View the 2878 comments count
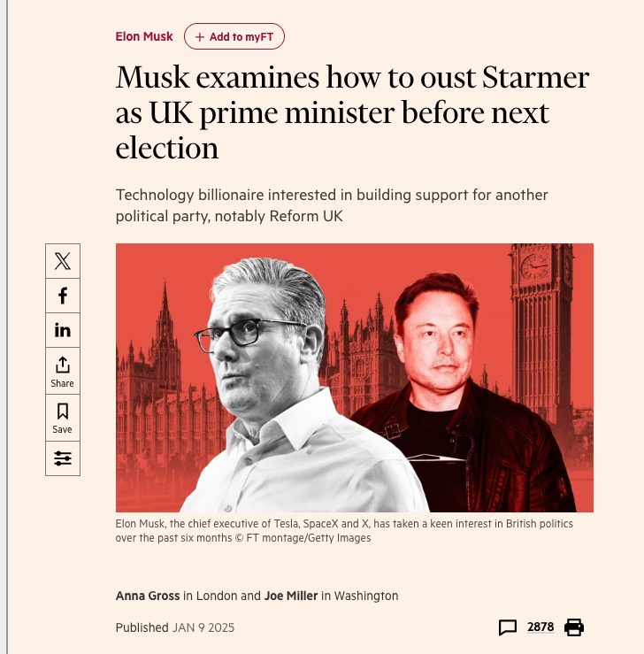 click(x=540, y=627)
